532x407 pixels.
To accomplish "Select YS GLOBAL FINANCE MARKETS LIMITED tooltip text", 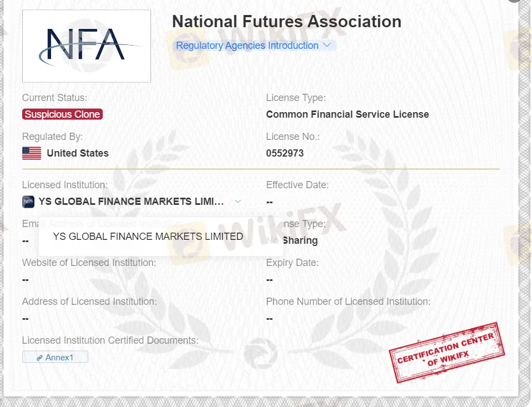I will [x=148, y=237].
